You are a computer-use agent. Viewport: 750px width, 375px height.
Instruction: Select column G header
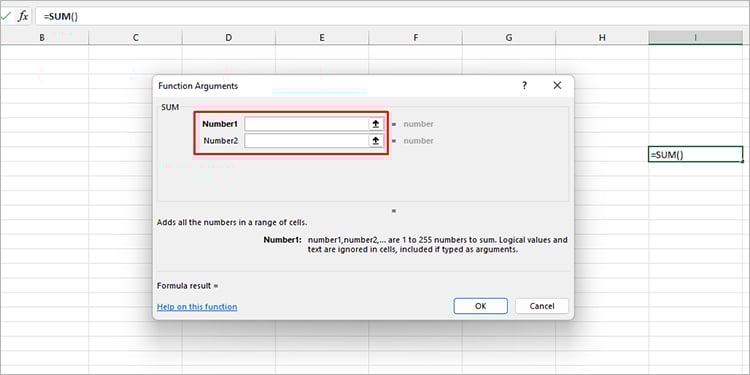pyautogui.click(x=508, y=37)
